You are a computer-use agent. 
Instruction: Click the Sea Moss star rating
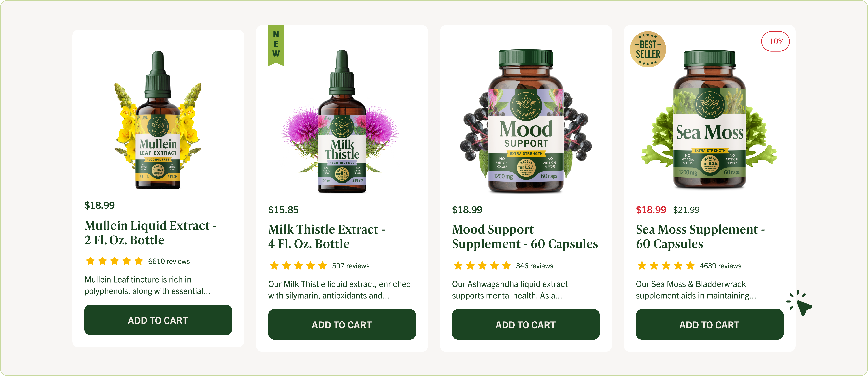[x=666, y=266]
